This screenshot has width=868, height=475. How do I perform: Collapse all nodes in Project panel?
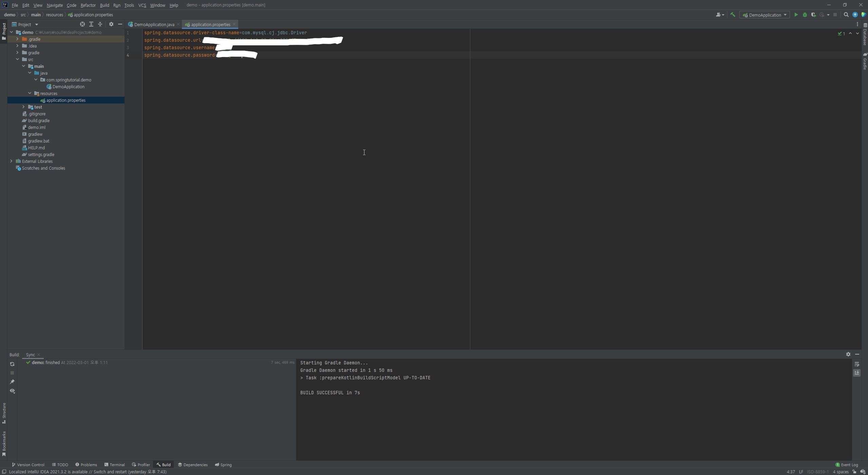point(100,24)
